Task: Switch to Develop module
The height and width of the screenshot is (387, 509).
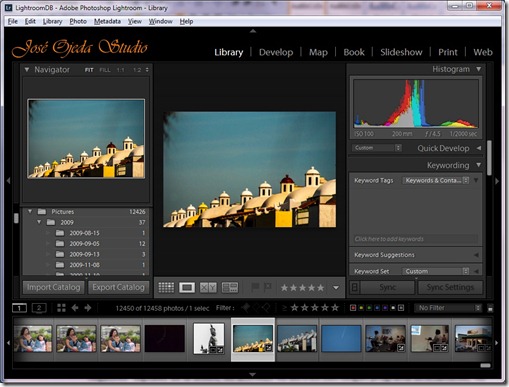Action: 276,52
